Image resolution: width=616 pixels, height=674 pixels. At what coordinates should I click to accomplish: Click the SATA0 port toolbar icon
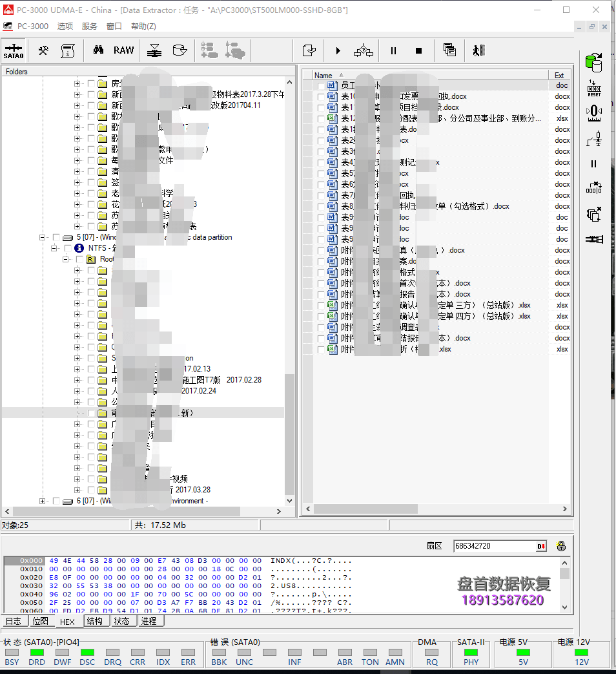coord(14,50)
